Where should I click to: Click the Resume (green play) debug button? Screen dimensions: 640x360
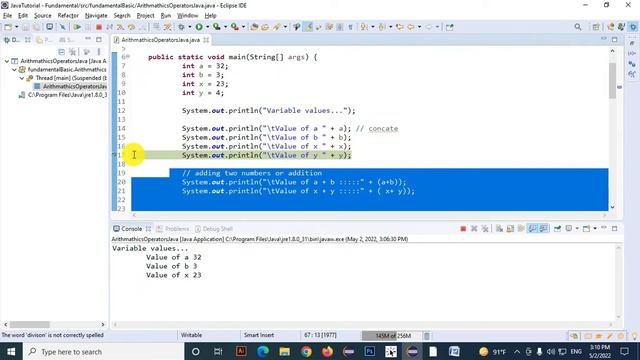pyautogui.click(x=77, y=27)
